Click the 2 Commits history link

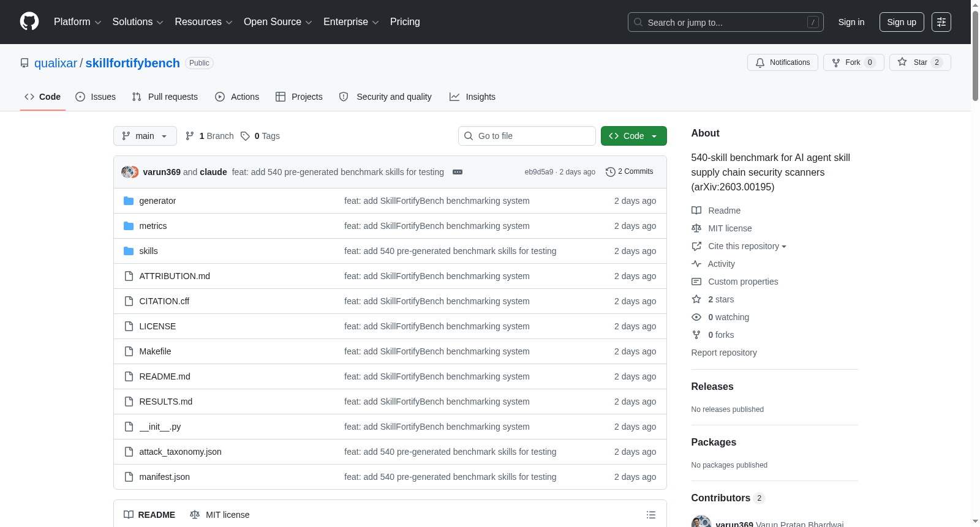click(629, 171)
